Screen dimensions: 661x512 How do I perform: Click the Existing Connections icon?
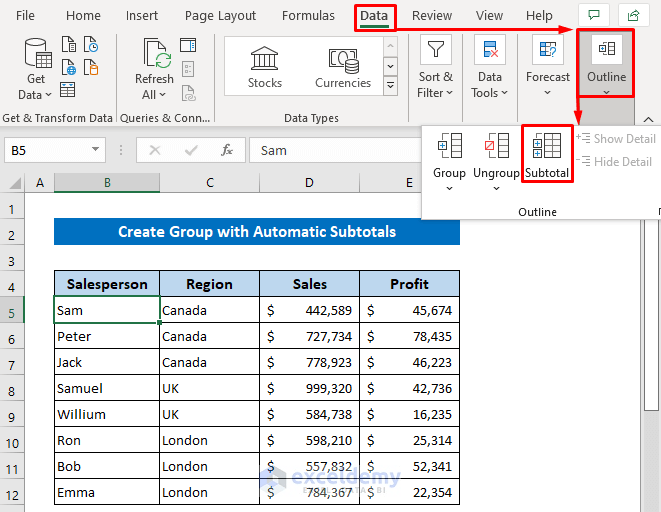click(x=91, y=67)
